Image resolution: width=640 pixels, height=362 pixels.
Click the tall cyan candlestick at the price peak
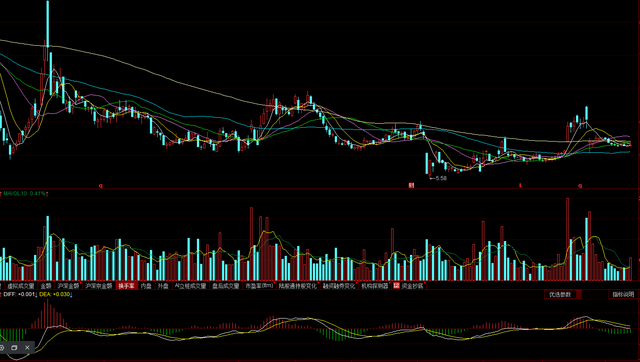click(x=48, y=24)
